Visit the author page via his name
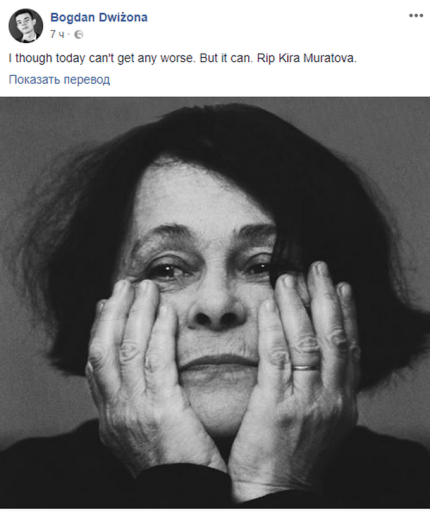Screen dimensions: 430x513 tap(99, 17)
